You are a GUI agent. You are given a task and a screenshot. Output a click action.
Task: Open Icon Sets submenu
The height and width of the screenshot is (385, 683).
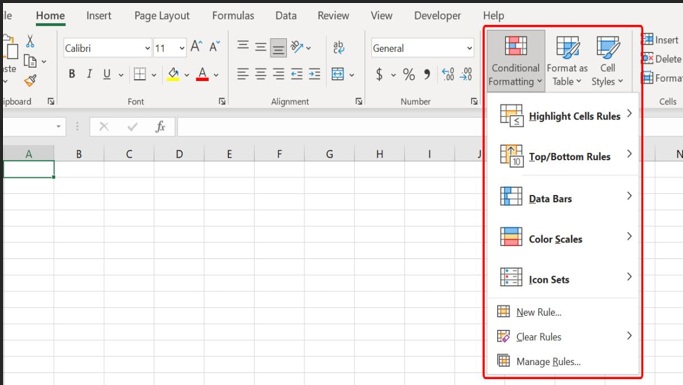tap(564, 278)
